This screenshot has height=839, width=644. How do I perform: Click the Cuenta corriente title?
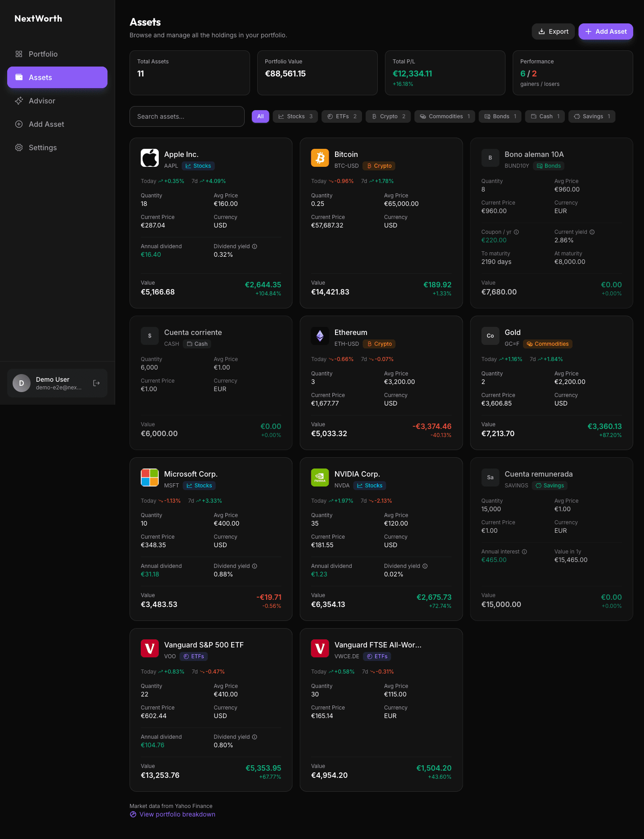tap(193, 332)
